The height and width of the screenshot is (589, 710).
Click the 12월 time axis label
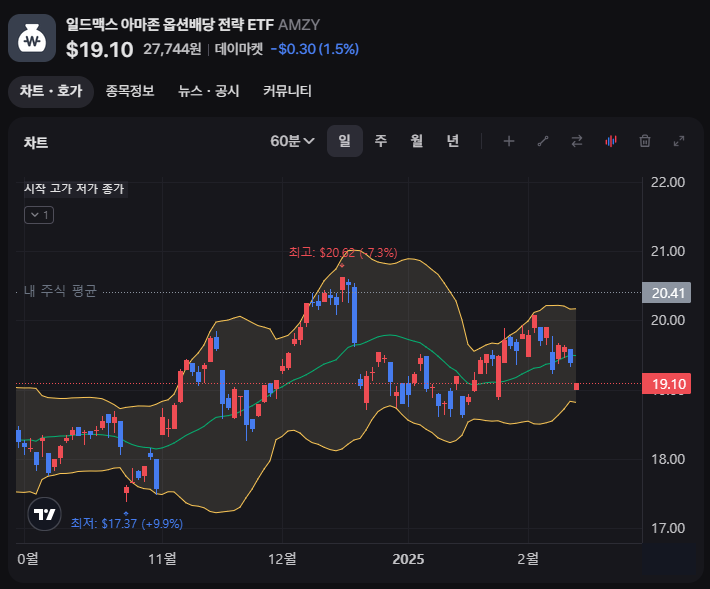tap(282, 559)
